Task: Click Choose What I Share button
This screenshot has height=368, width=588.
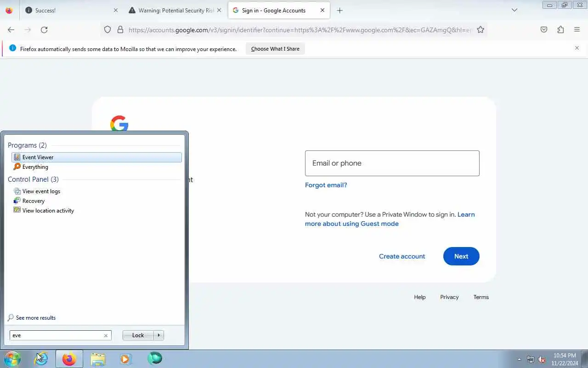Action: click(275, 49)
